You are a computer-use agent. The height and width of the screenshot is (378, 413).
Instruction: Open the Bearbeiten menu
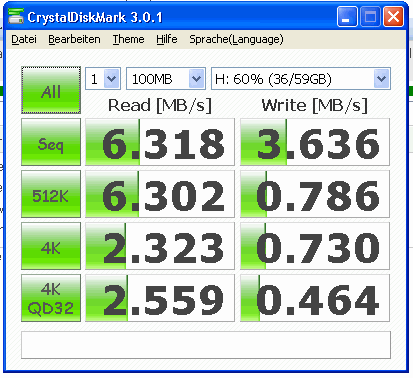[x=74, y=39]
